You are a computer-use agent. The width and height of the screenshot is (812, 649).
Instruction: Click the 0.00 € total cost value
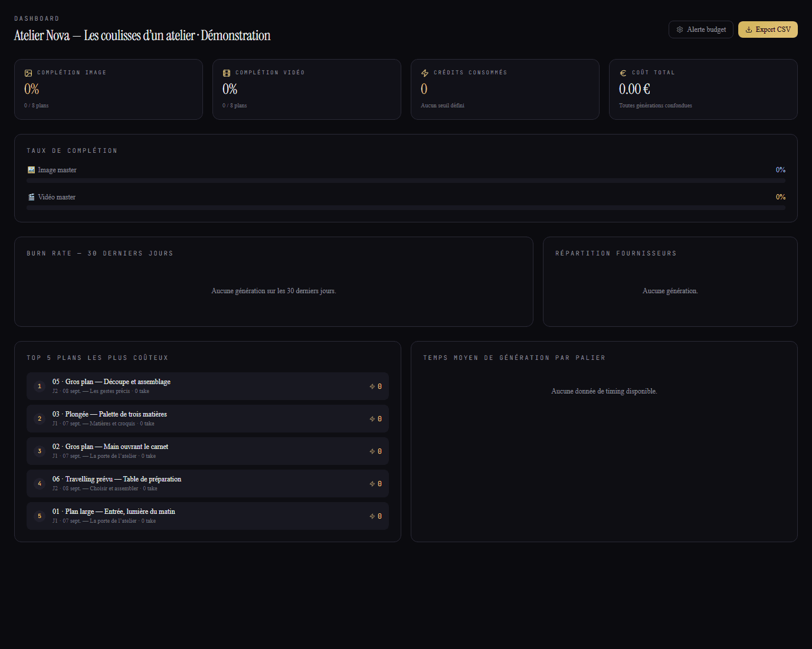tap(634, 89)
